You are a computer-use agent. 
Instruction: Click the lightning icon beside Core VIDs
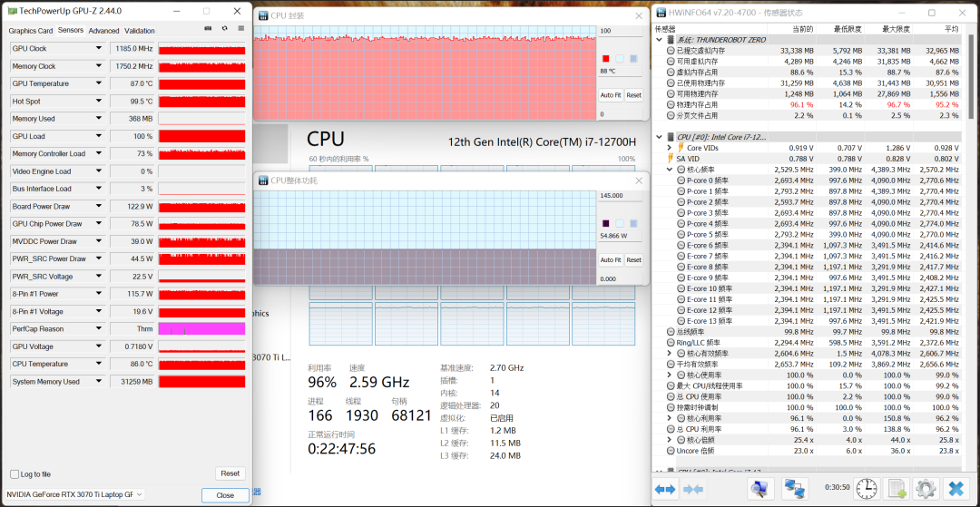[681, 148]
